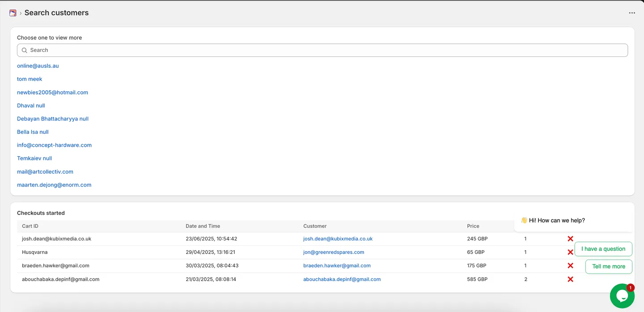The height and width of the screenshot is (312, 644).
Task: Click the app logo icon in breadcrumb
Action: click(13, 13)
